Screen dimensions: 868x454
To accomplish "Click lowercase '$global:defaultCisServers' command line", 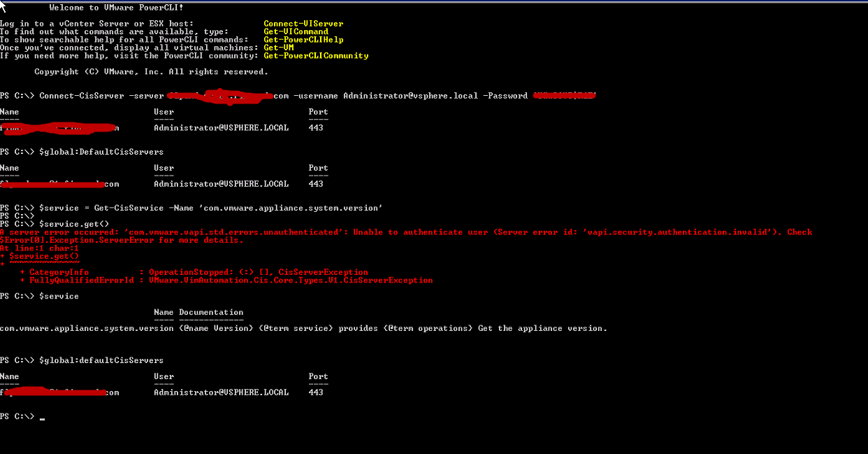I will 82,360.
